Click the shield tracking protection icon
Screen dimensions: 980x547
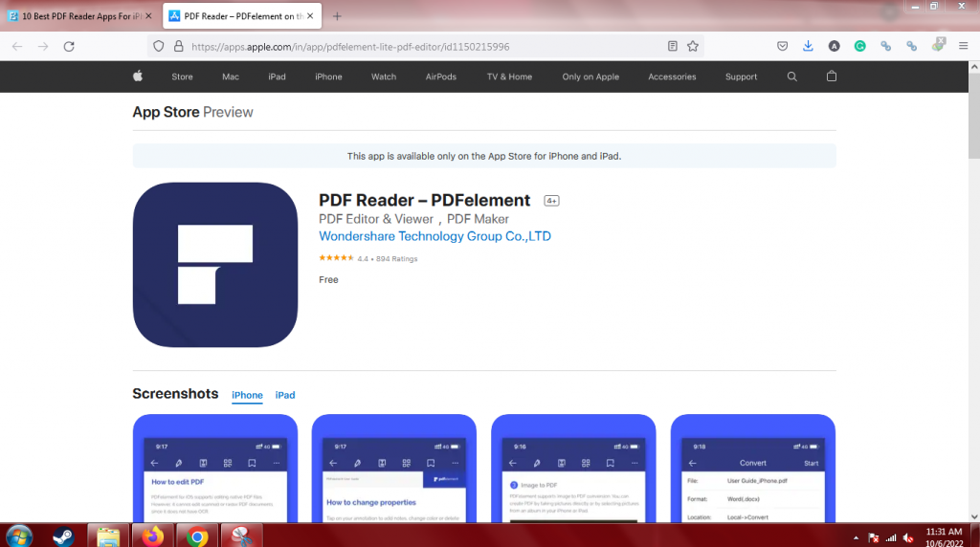click(x=159, y=46)
